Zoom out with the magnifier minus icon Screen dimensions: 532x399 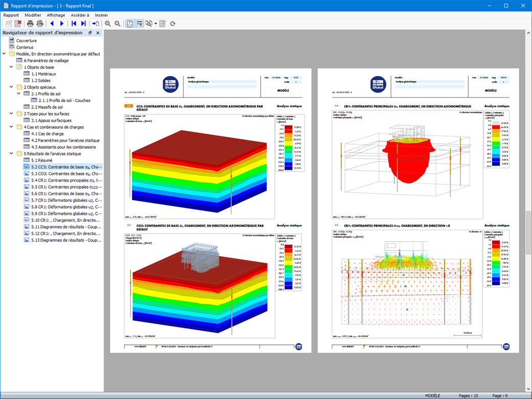(x=117, y=24)
